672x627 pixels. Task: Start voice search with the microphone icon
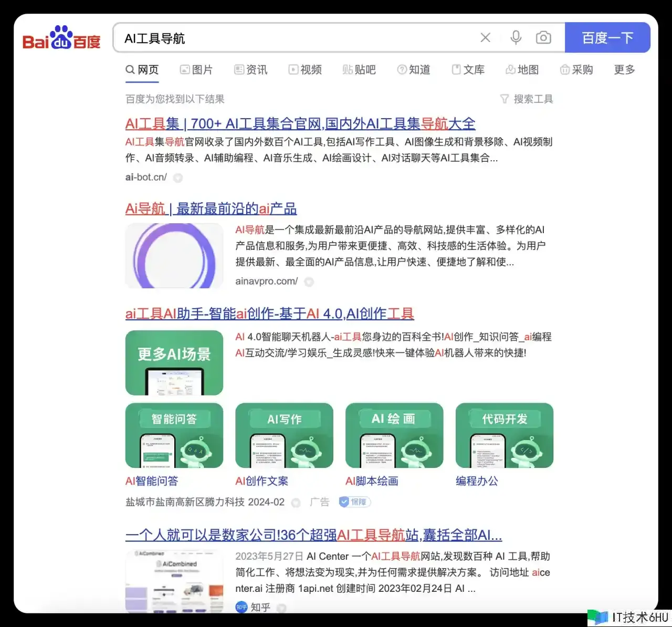(x=516, y=38)
